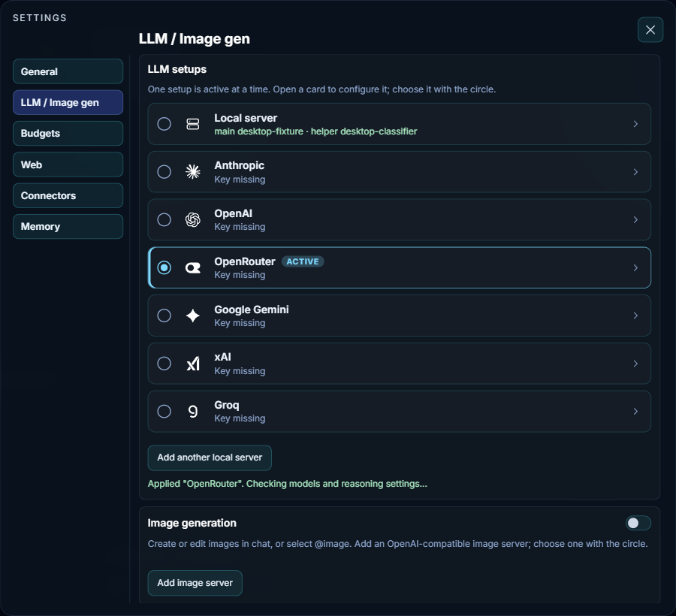The height and width of the screenshot is (616, 676).
Task: Close the Settings dialog with the X
Action: (650, 30)
